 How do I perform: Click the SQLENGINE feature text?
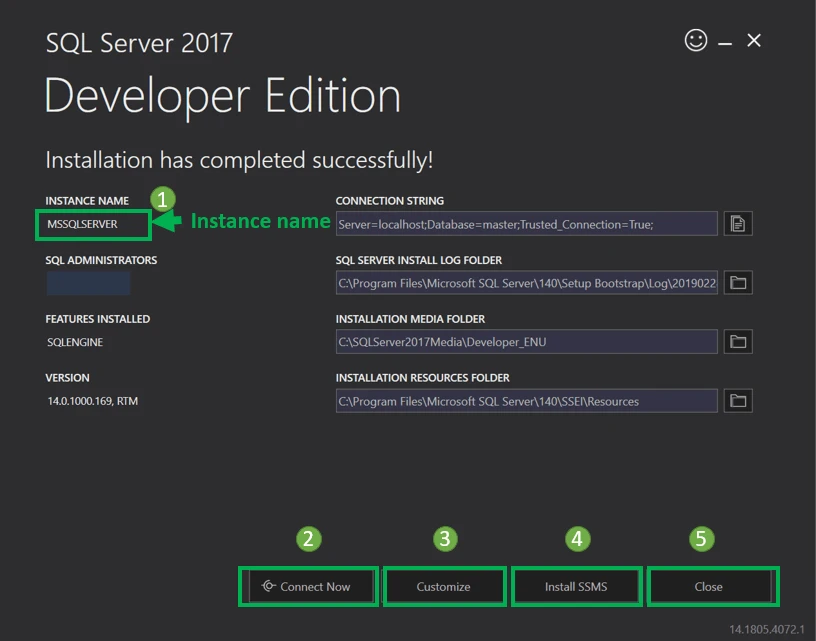point(75,342)
